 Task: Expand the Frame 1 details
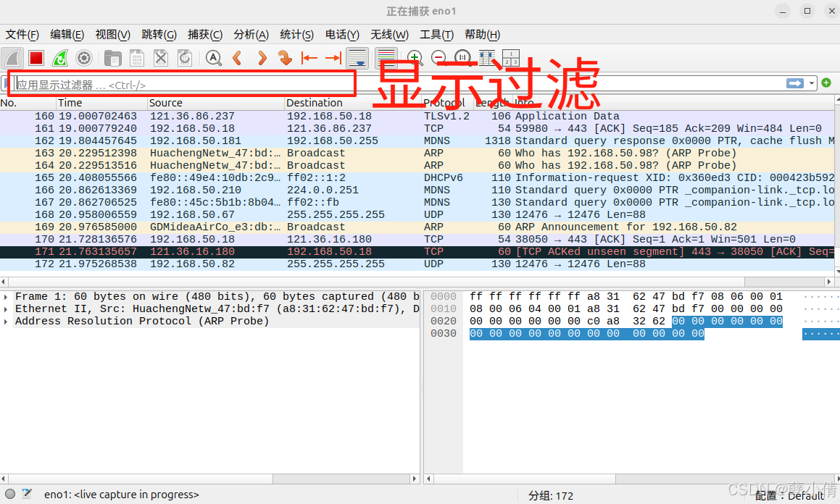[x=6, y=296]
